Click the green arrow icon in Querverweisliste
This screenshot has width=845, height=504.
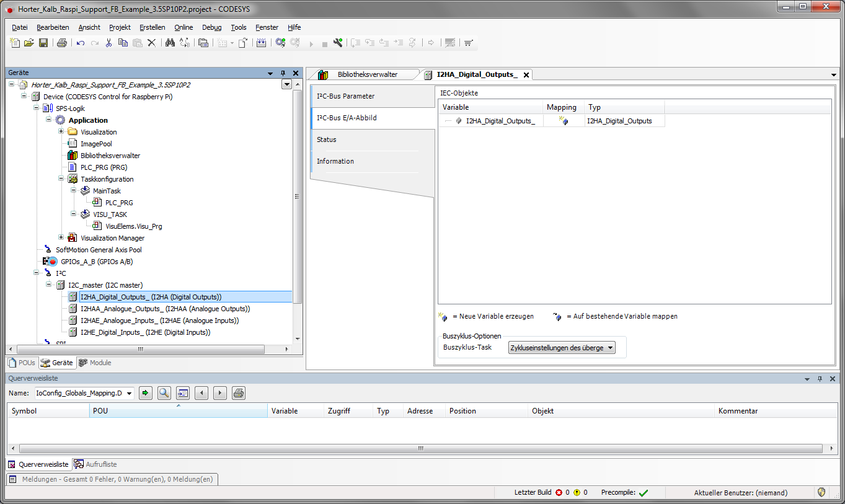146,392
